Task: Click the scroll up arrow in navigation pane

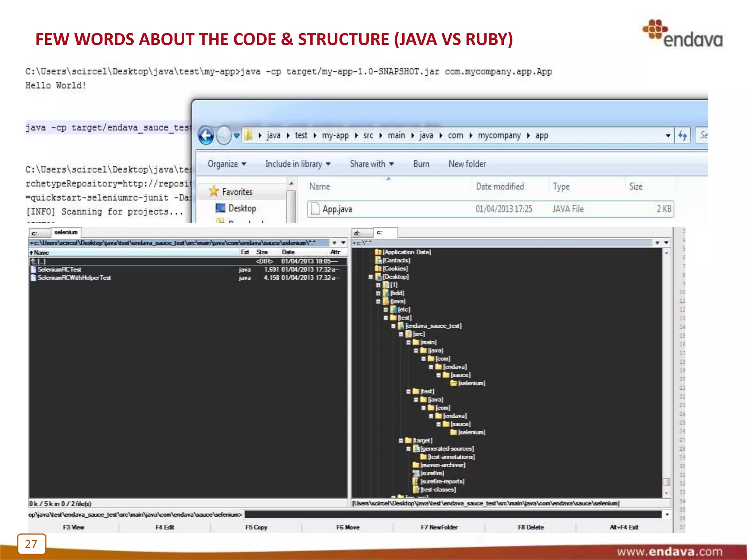Action: click(x=291, y=183)
